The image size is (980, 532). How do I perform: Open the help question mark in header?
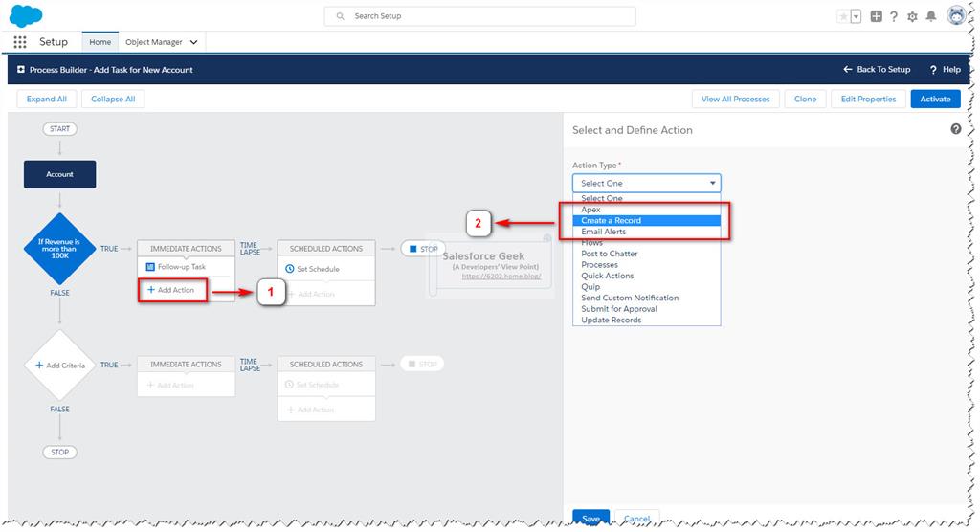[x=894, y=16]
